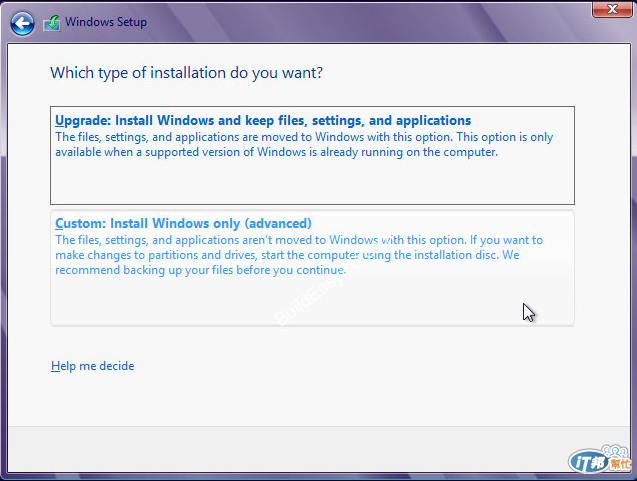This screenshot has width=637, height=481.
Task: Click the 'Windows Setup' title text
Action: [x=106, y=22]
